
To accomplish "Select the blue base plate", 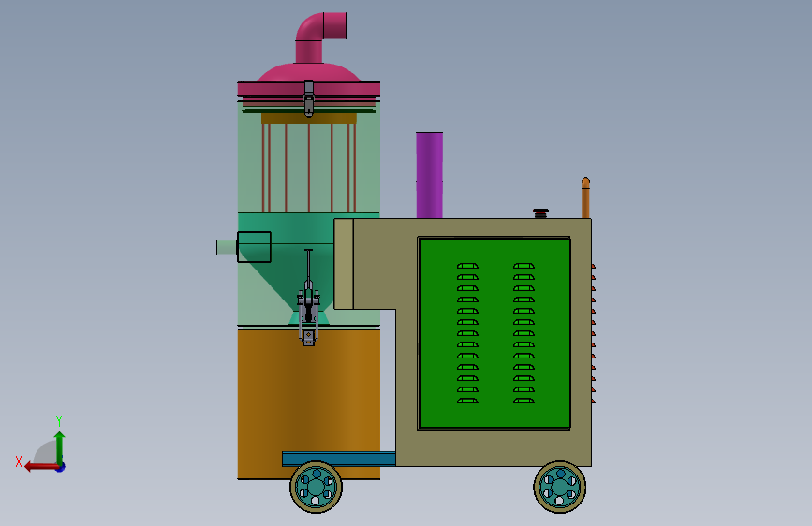I will pyautogui.click(x=339, y=459).
